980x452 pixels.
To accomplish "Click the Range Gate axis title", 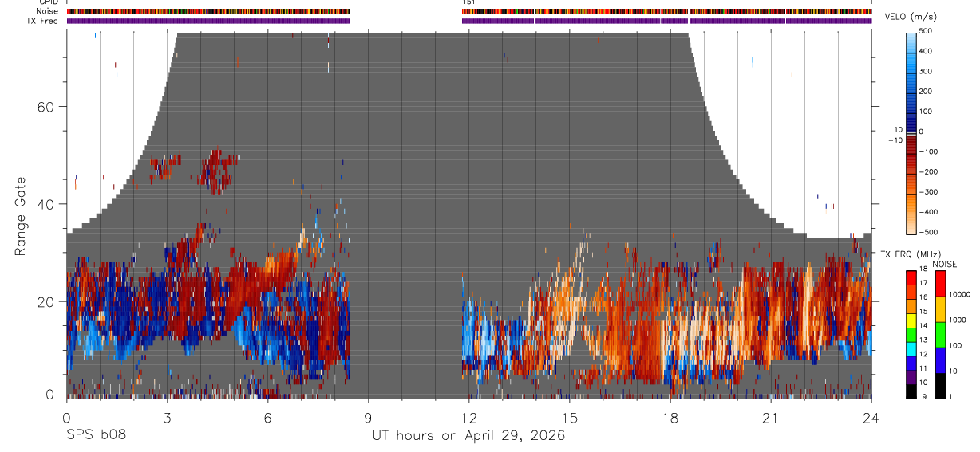I will coord(20,217).
